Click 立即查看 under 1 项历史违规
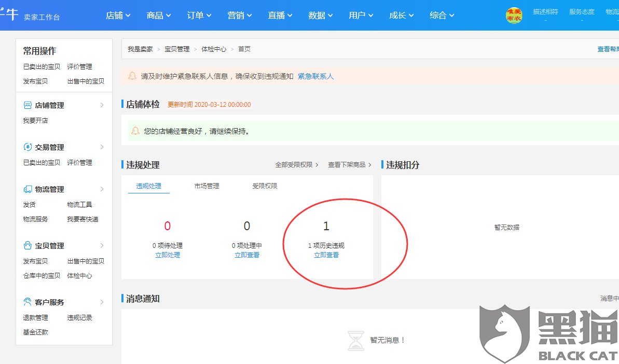The height and width of the screenshot is (364, 619). point(326,255)
